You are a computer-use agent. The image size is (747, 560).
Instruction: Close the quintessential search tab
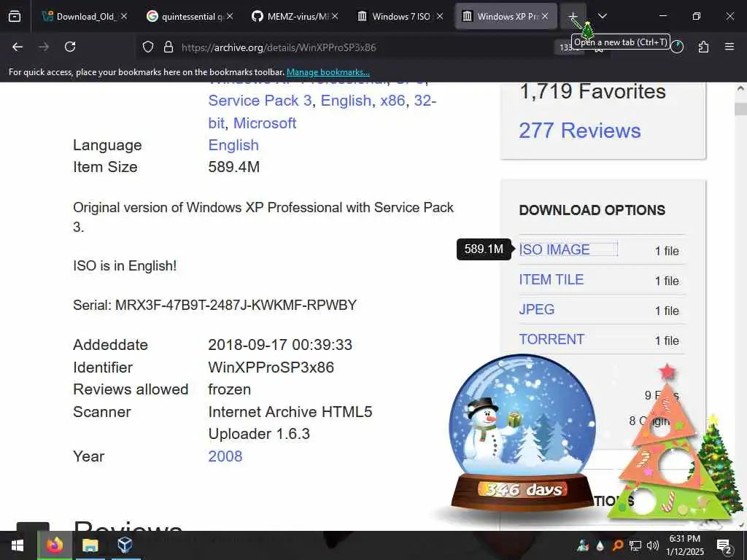point(230,16)
